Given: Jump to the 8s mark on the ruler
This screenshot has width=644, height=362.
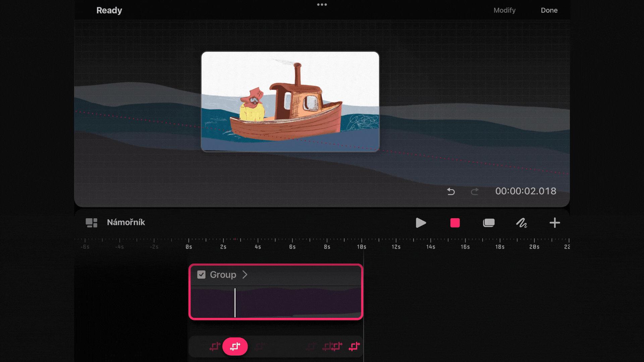Looking at the screenshot, I should coord(327,247).
